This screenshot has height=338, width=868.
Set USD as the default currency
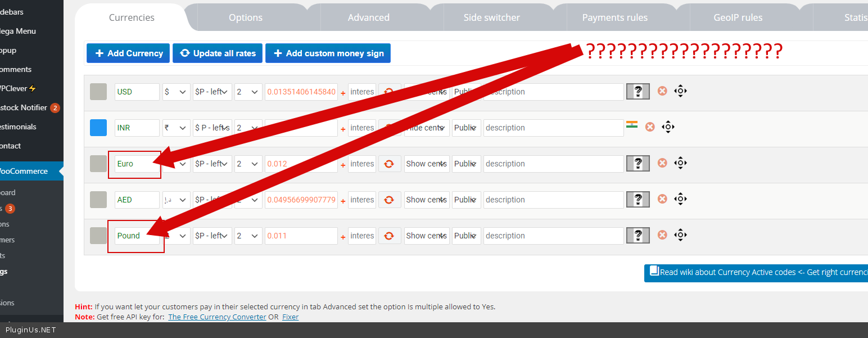pos(98,92)
